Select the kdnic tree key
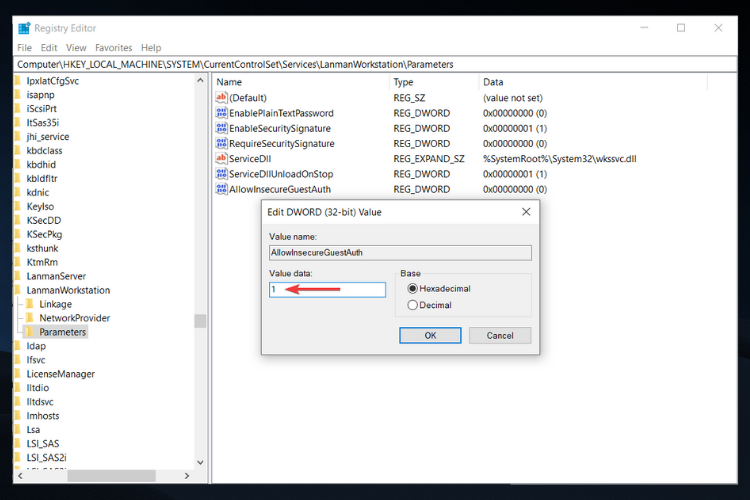Image resolution: width=750 pixels, height=500 pixels. click(38, 192)
